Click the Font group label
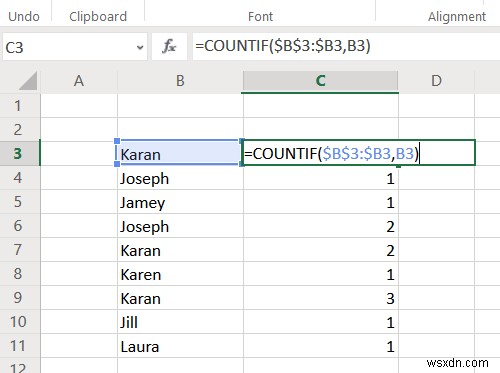 (260, 17)
